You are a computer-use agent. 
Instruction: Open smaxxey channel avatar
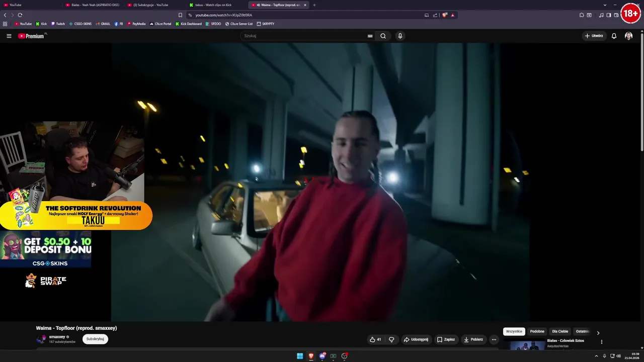tap(41, 339)
